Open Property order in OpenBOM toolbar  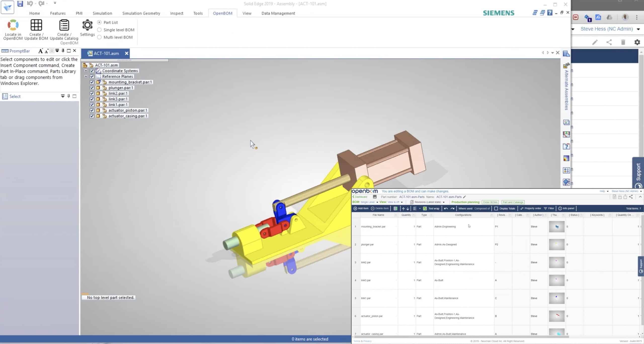point(530,208)
